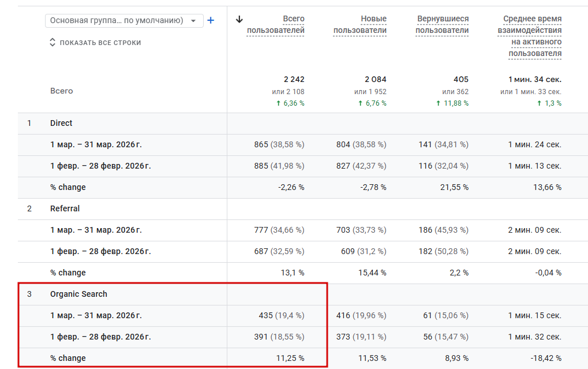The width and height of the screenshot is (588, 369).
Task: Click the Всего totals row label
Action: tap(62, 91)
